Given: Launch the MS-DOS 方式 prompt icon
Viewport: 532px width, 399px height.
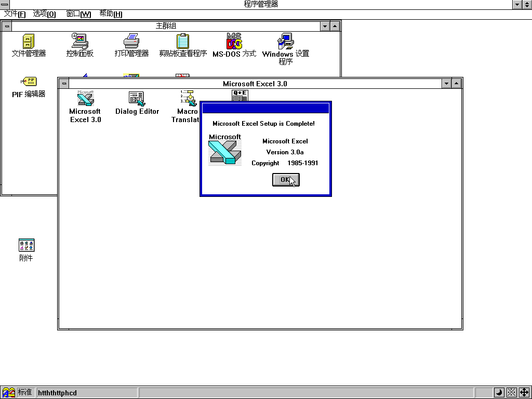Looking at the screenshot, I should click(234, 41).
